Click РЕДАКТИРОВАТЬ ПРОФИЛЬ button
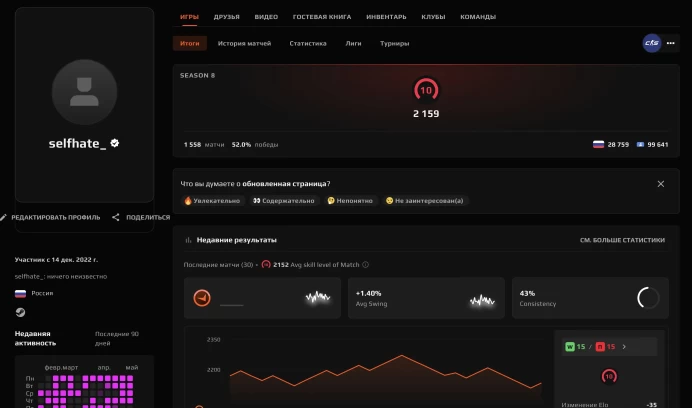The width and height of the screenshot is (692, 408). click(50, 217)
